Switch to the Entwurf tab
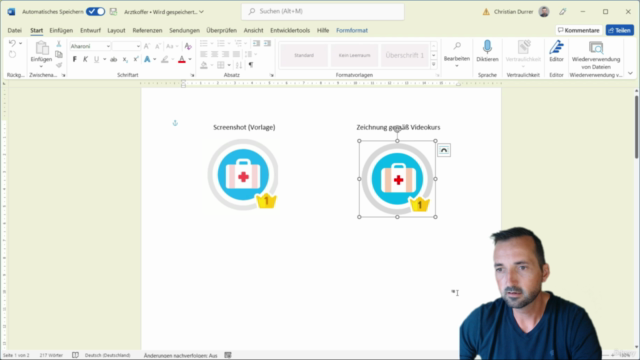Image resolution: width=640 pixels, height=360 pixels. pos(90,30)
